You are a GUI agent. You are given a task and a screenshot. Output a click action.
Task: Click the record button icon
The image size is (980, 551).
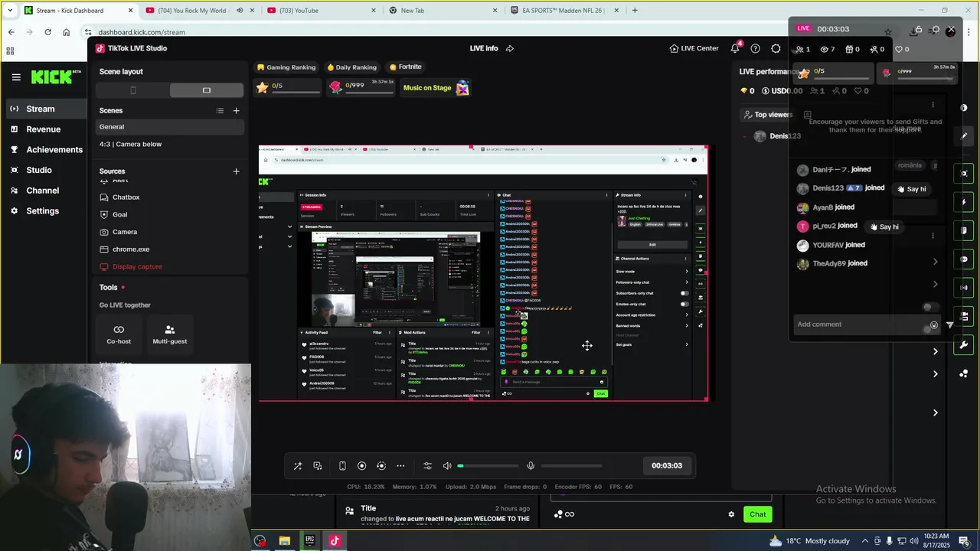click(362, 466)
